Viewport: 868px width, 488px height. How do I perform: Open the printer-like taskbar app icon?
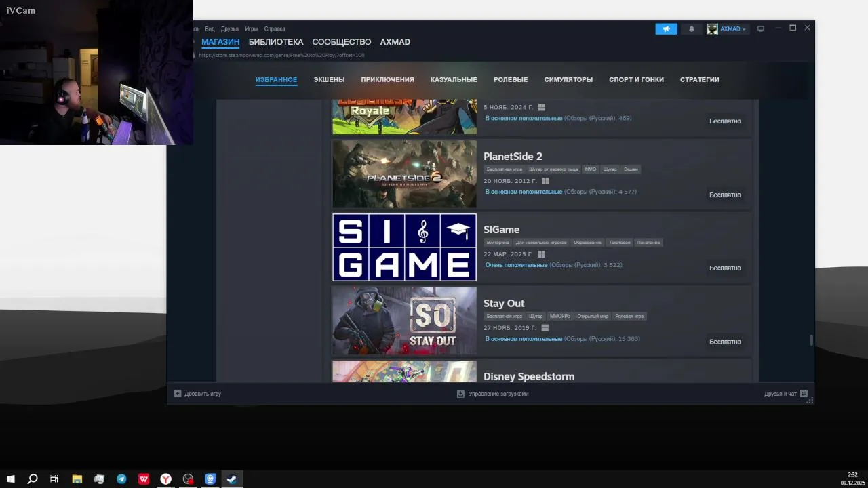pyautogui.click(x=100, y=479)
